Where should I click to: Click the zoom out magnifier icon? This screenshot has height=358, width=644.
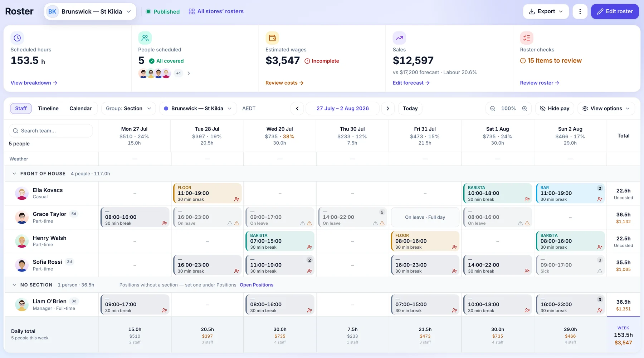click(x=493, y=108)
